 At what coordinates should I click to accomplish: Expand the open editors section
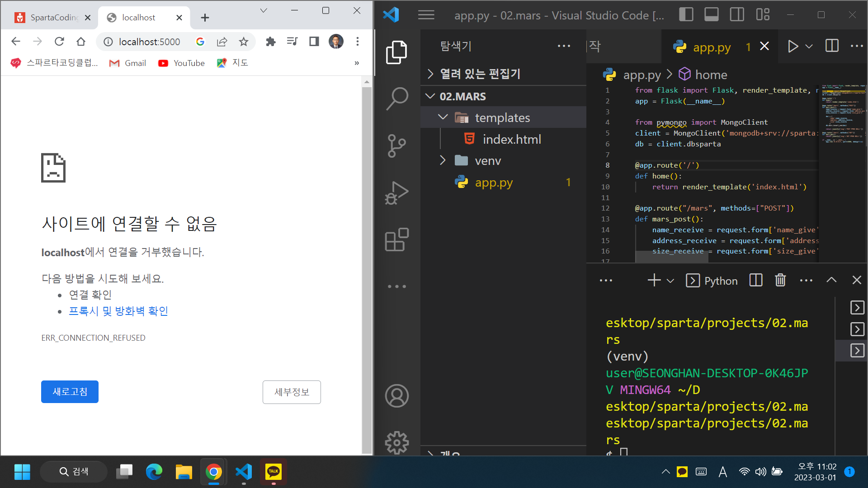(x=503, y=74)
